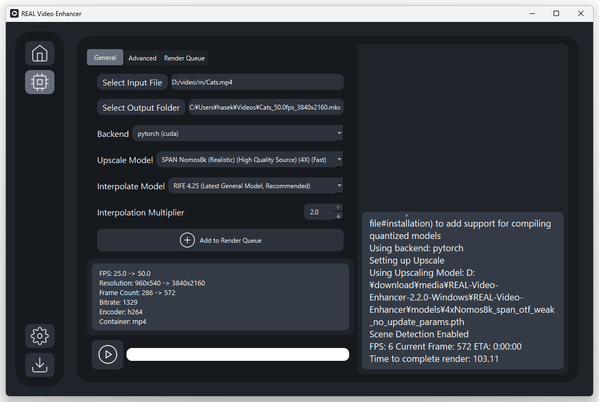Select the General tab
The image size is (599, 402).
click(x=105, y=57)
